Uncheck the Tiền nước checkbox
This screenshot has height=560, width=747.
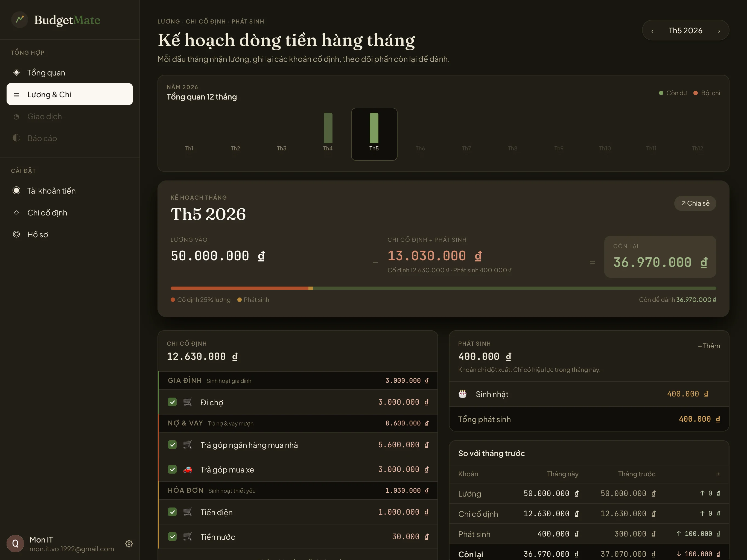(172, 536)
